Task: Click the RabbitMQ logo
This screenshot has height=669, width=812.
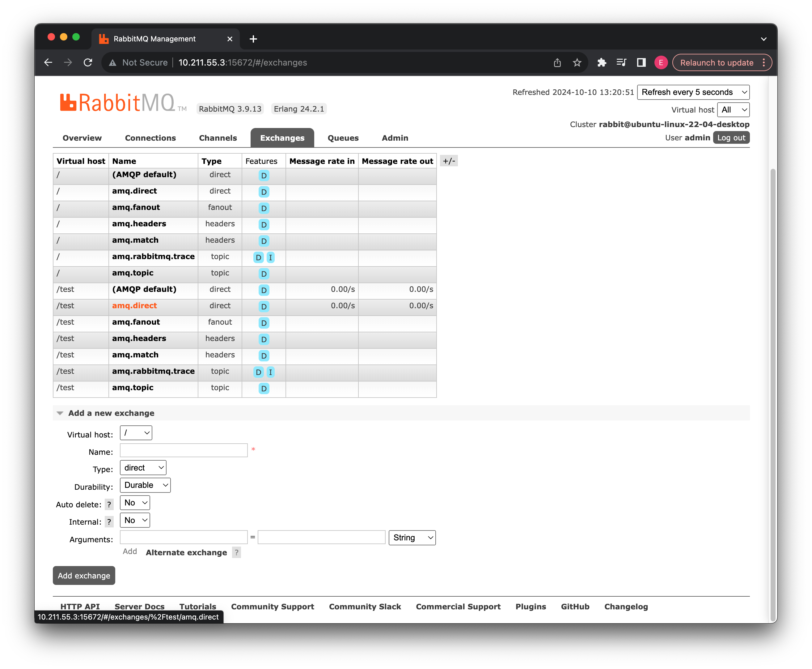Action: [117, 103]
